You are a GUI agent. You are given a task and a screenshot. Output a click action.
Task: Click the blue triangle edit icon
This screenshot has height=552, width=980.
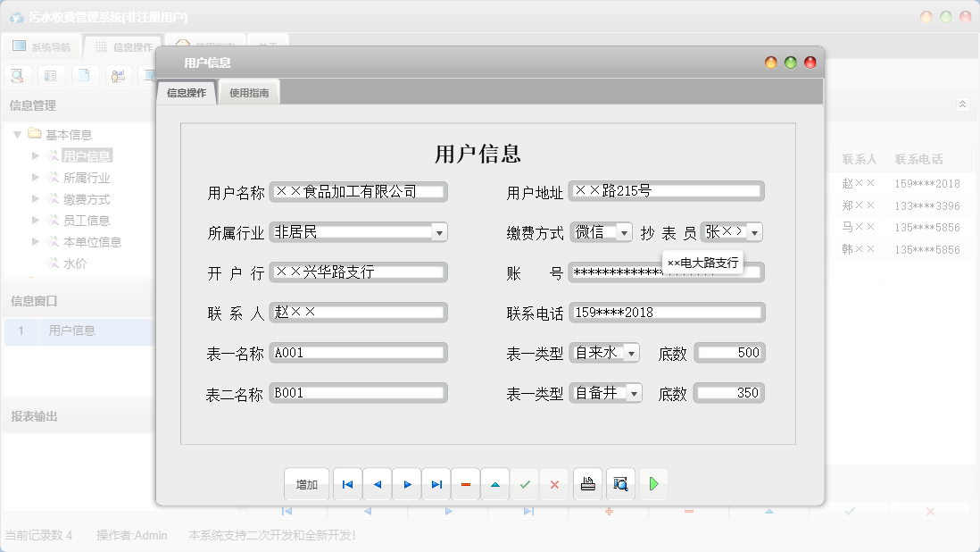point(495,483)
